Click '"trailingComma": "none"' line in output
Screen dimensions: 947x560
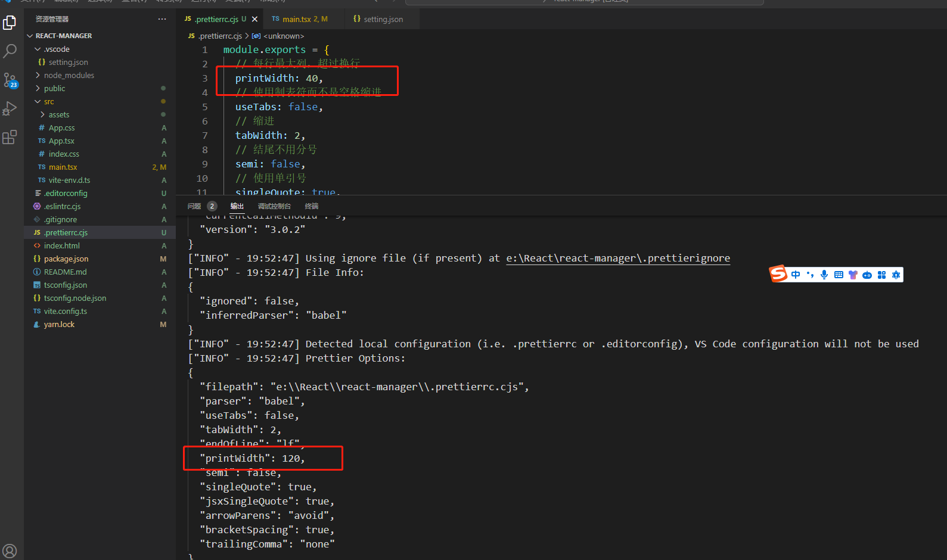click(267, 544)
